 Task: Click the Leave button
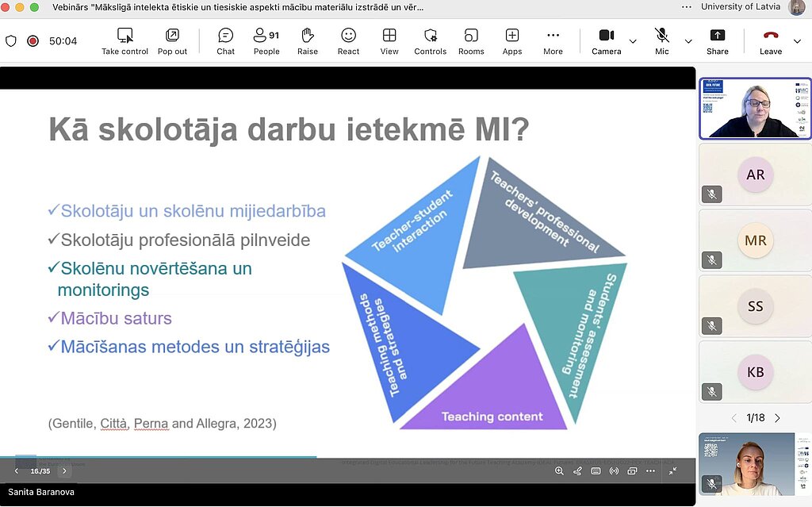tap(771, 41)
